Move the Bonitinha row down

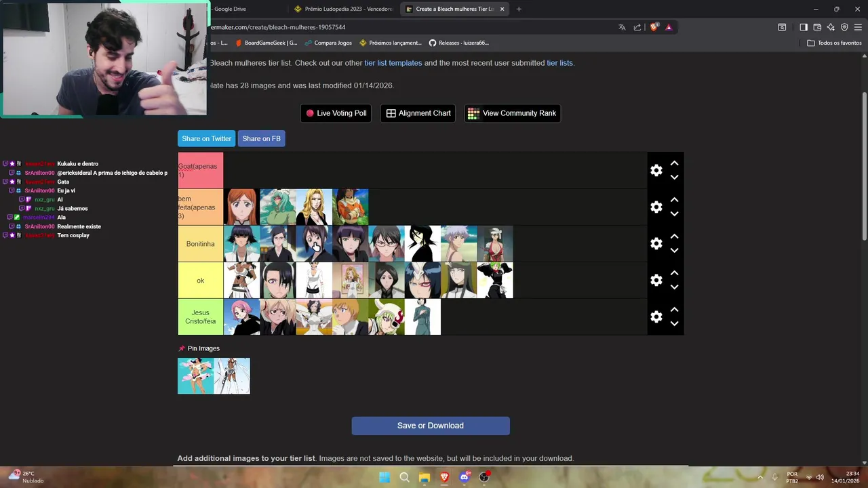(674, 251)
